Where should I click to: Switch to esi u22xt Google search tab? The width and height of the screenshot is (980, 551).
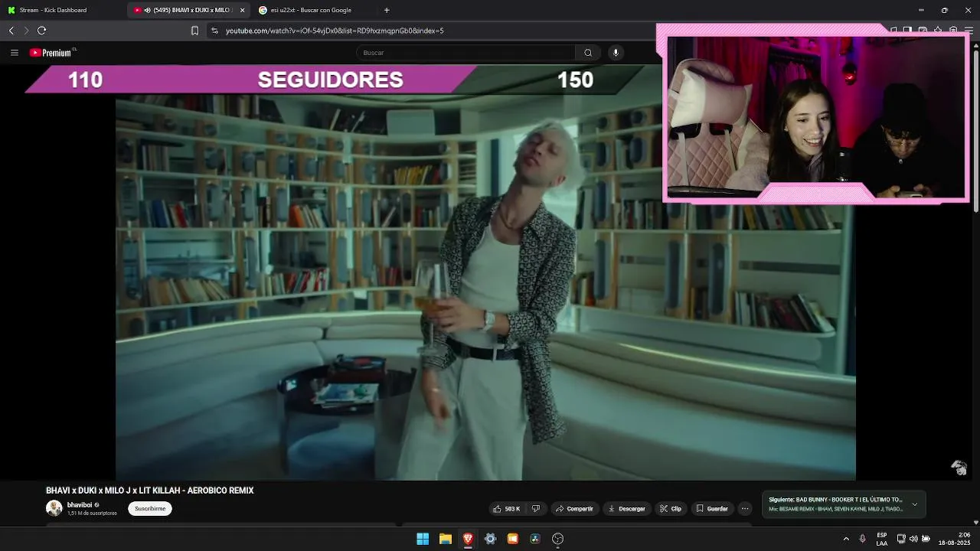pyautogui.click(x=312, y=10)
